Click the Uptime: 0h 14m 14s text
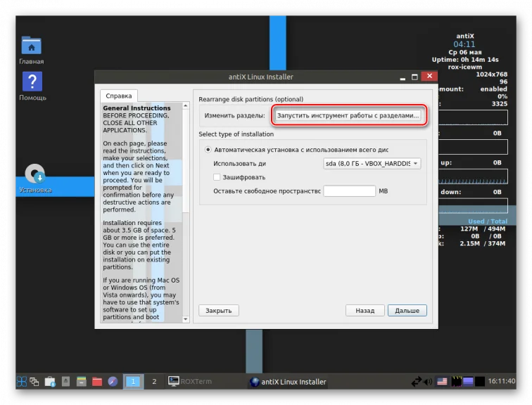The image size is (532, 405). (465, 60)
